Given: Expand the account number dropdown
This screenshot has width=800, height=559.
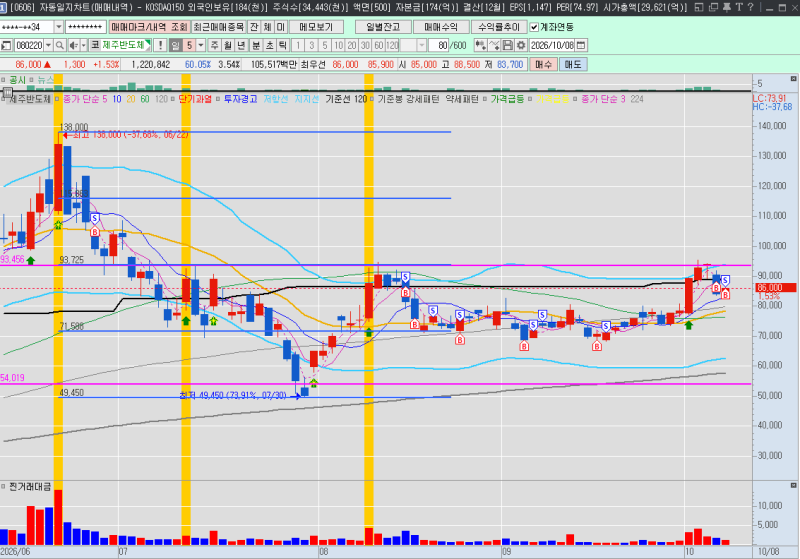Looking at the screenshot, I should (59, 27).
